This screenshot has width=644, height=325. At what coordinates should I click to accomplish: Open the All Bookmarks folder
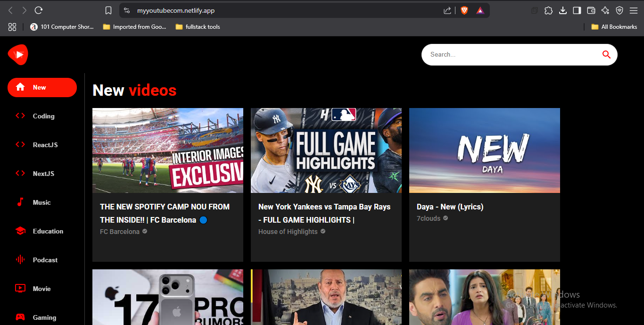(614, 27)
